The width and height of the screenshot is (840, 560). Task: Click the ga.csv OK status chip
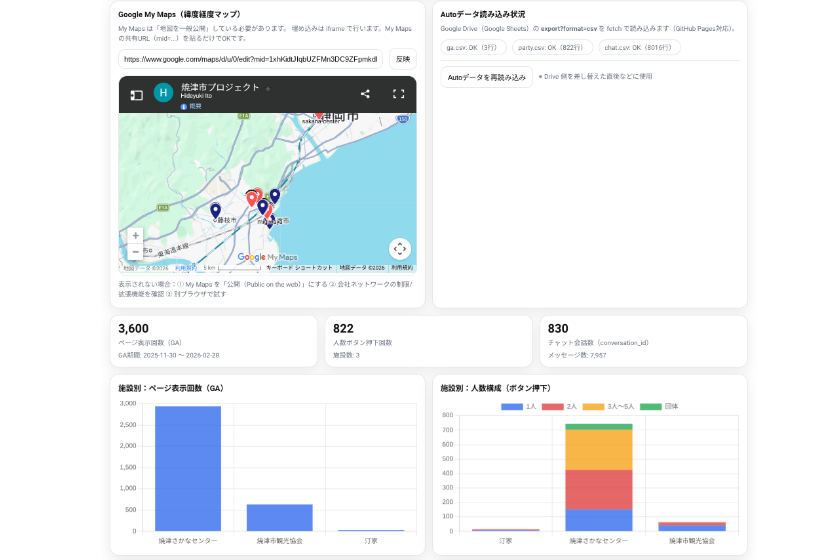473,48
